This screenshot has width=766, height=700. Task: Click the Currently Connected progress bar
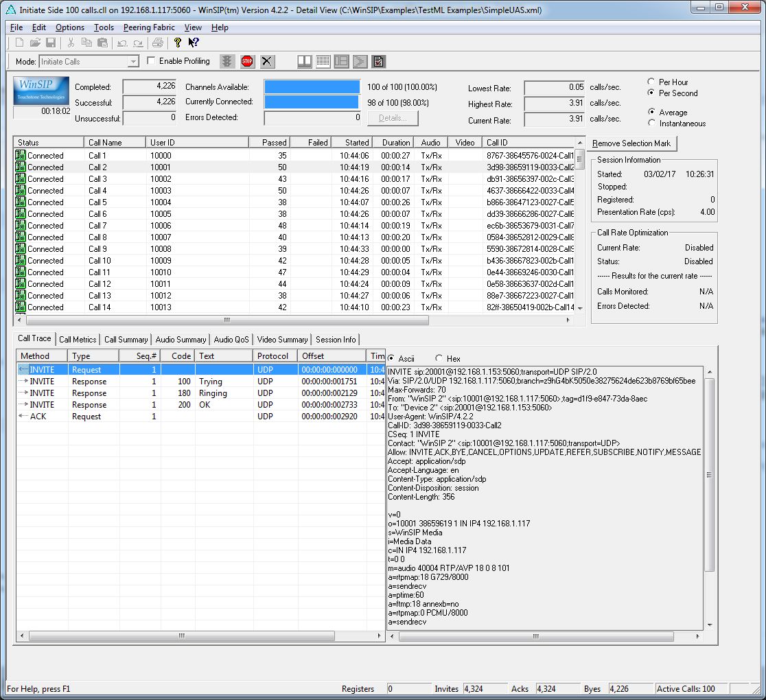(x=312, y=102)
